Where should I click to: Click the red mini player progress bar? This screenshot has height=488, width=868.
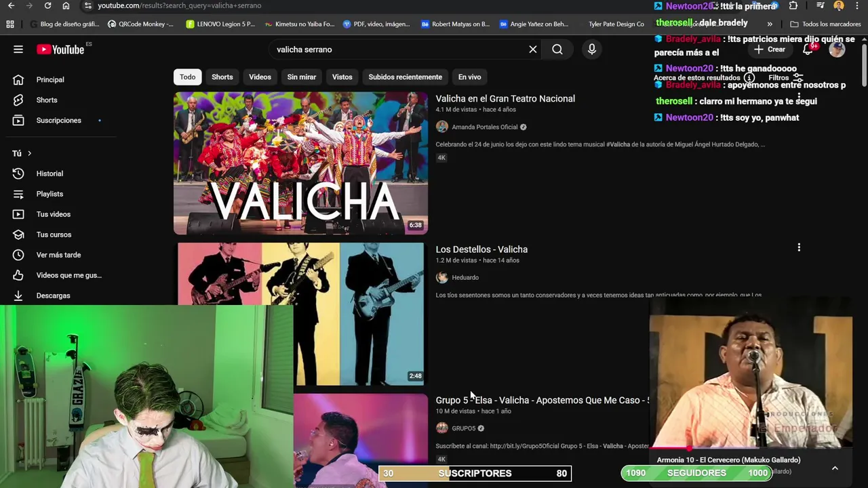(751, 448)
